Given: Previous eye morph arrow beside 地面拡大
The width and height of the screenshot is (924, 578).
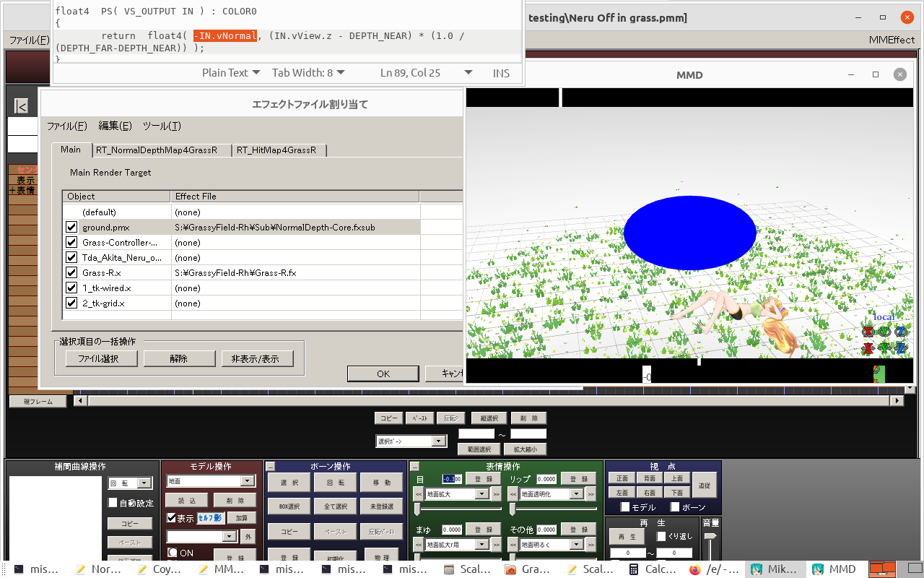Looking at the screenshot, I should pyautogui.click(x=418, y=494).
